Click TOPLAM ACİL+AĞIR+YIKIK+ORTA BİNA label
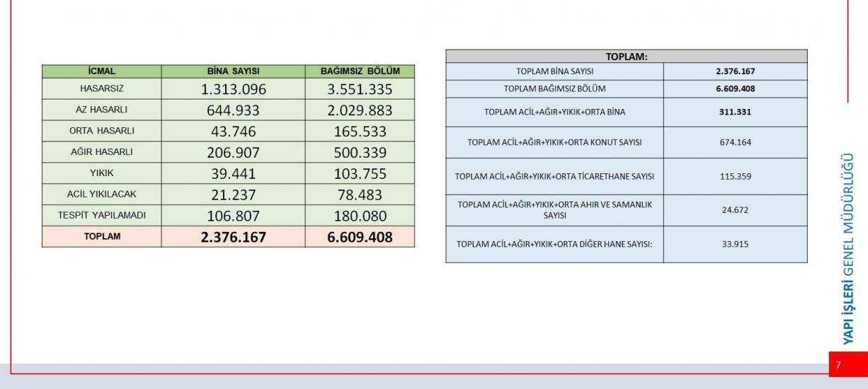868x389 pixels. tap(555, 112)
